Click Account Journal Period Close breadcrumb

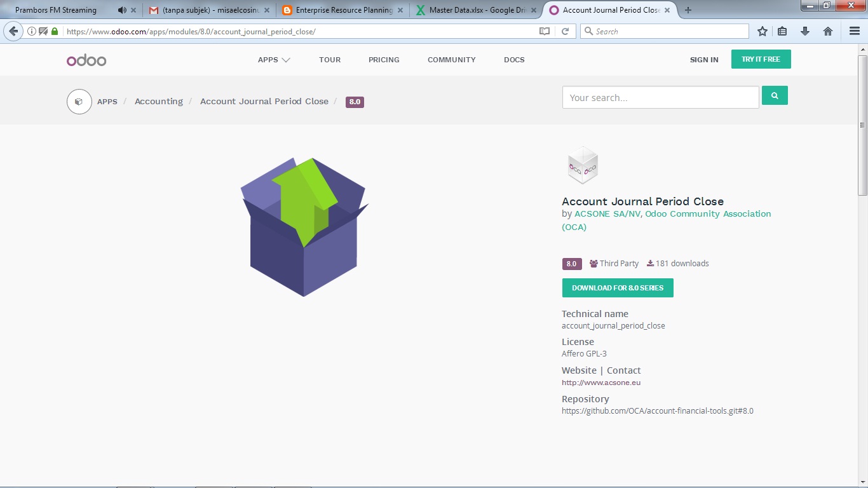point(264,101)
